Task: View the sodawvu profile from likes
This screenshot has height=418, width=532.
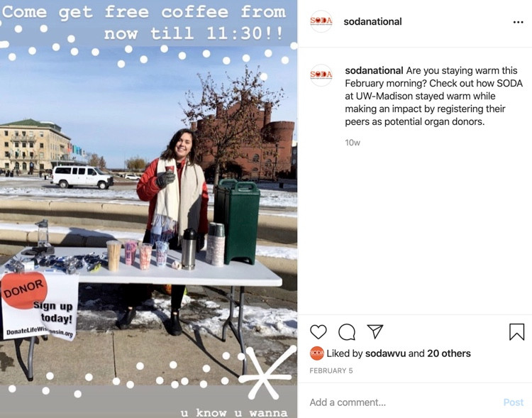Action: coord(385,353)
